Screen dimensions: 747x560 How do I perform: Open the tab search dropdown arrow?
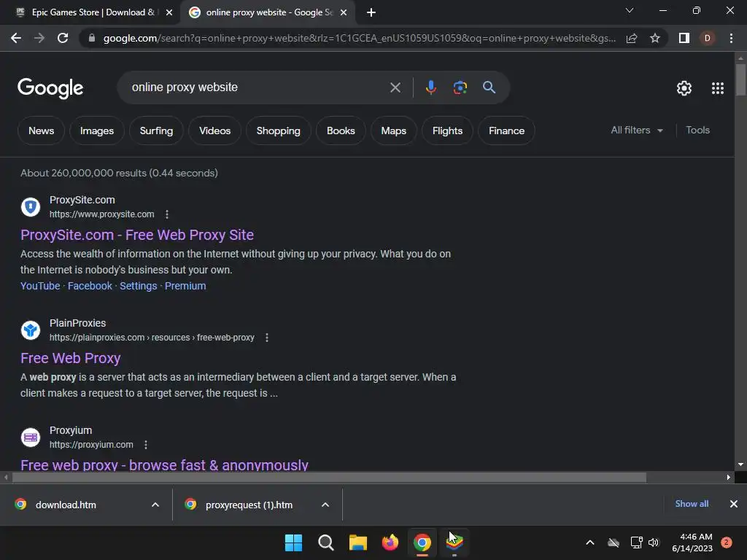click(630, 10)
